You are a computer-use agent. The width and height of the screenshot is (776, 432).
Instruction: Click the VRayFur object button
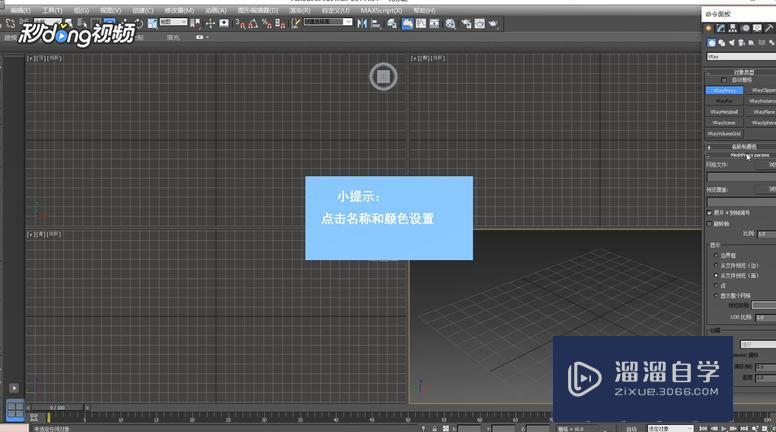click(724, 101)
